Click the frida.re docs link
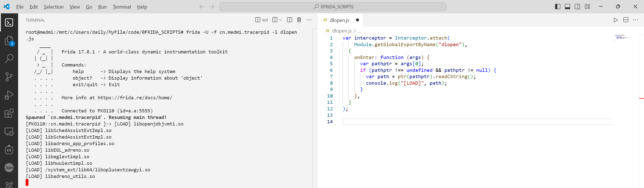 (x=135, y=98)
